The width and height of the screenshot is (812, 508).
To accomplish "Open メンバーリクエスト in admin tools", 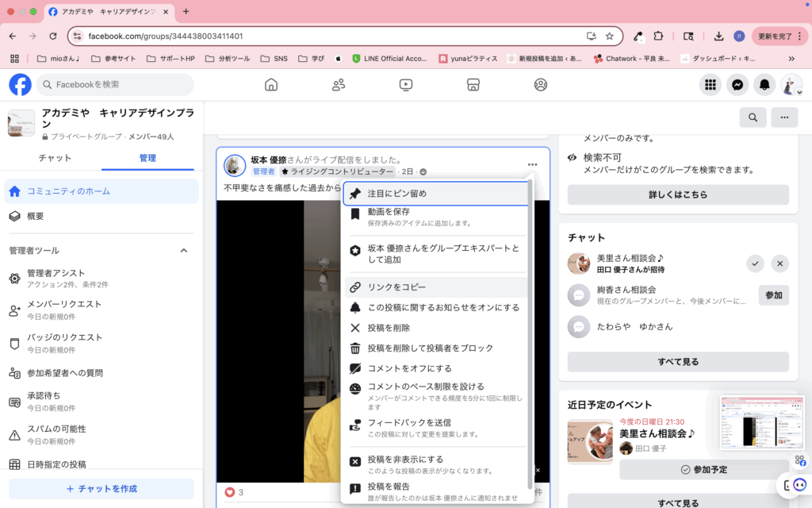I will click(x=101, y=310).
